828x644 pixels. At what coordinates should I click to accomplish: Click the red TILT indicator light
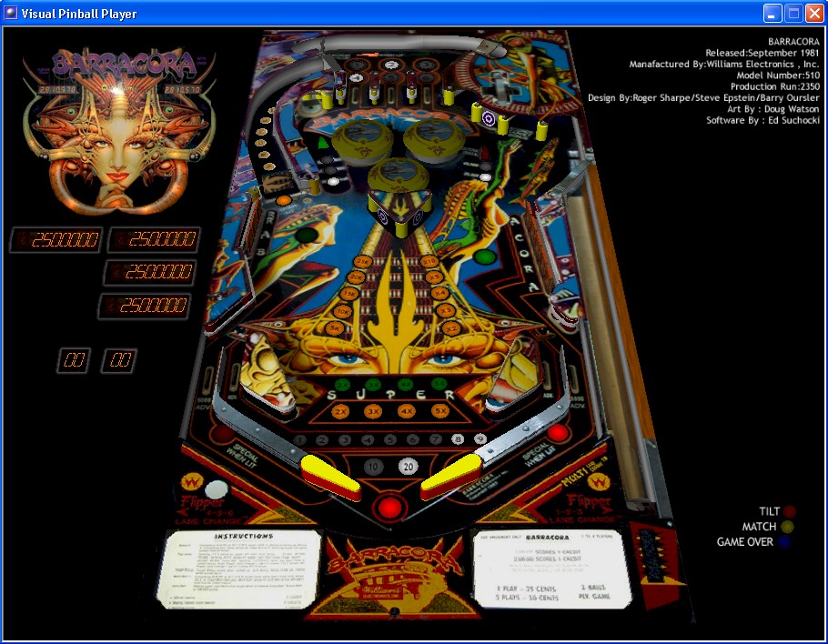[x=789, y=511]
